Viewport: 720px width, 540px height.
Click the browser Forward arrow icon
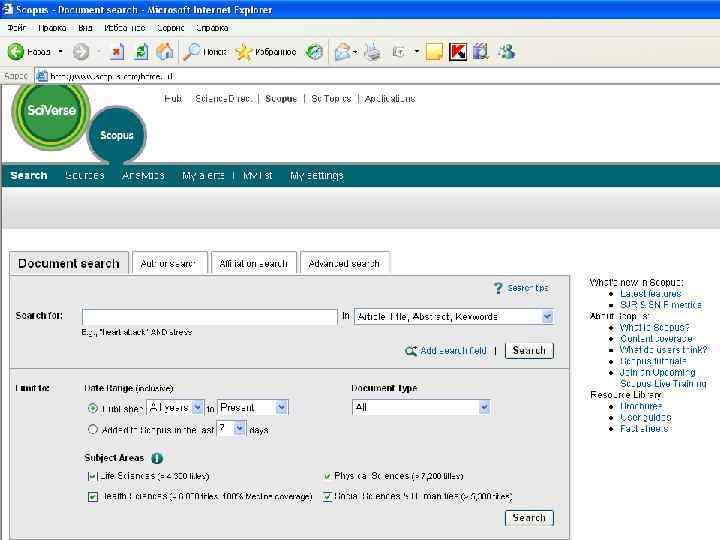tap(81, 51)
